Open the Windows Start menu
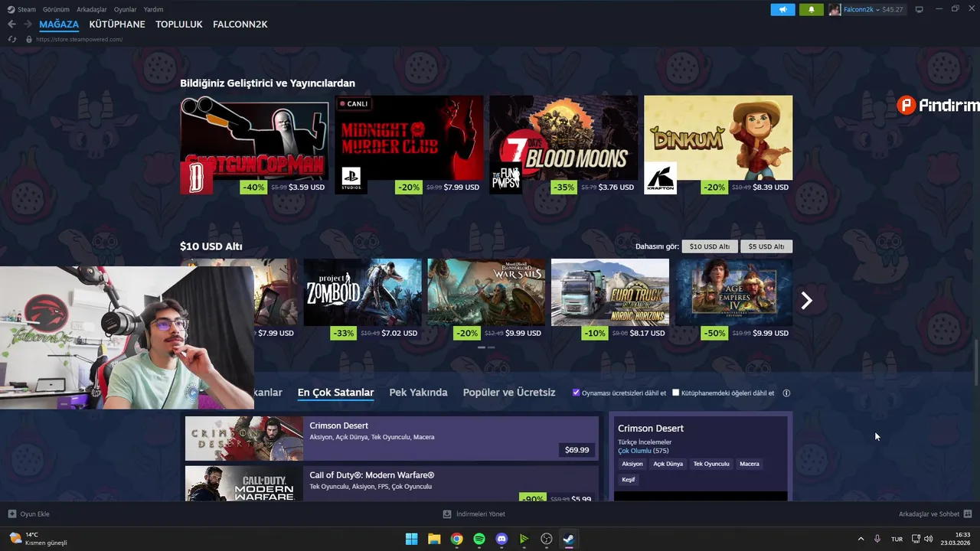The height and width of the screenshot is (551, 980). [x=411, y=539]
